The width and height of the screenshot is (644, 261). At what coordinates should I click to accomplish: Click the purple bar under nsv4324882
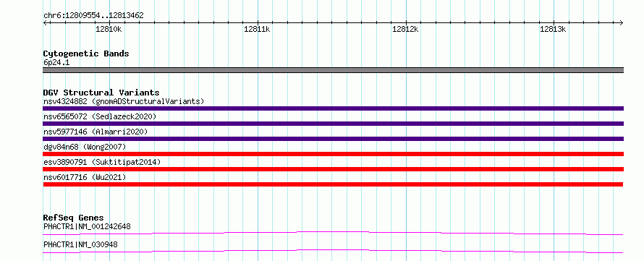[333, 108]
